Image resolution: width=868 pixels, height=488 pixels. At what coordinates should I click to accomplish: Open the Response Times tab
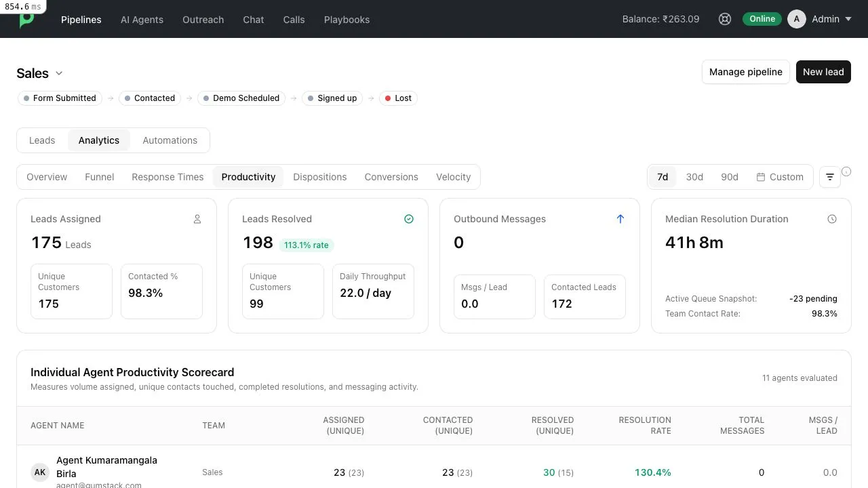(x=167, y=177)
